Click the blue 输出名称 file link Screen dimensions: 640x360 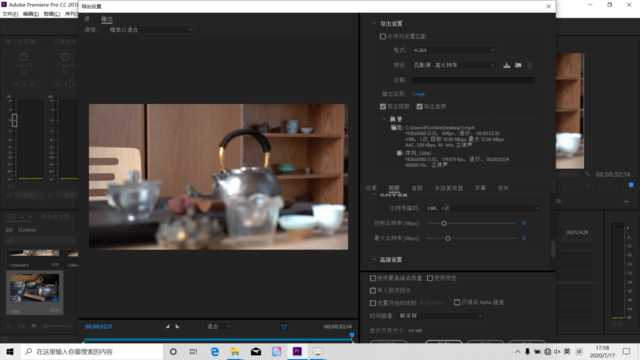(x=420, y=94)
